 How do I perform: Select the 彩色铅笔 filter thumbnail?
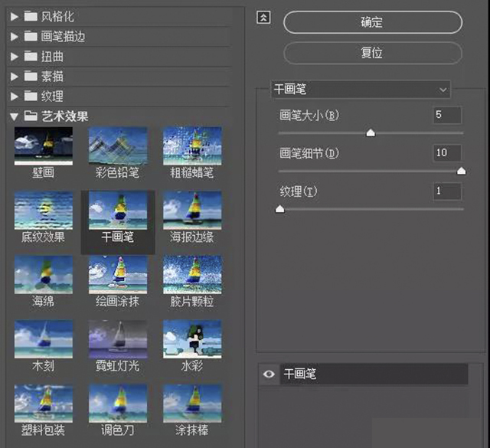click(x=118, y=146)
